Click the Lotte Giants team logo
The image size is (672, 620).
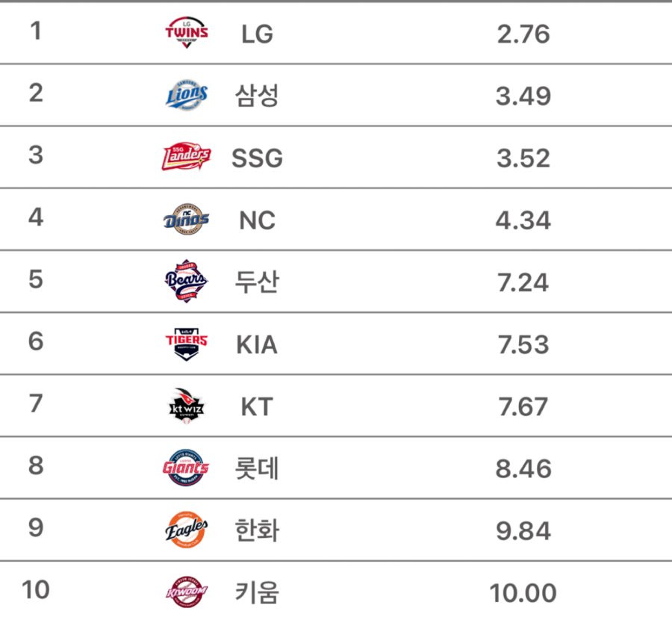[x=186, y=468]
